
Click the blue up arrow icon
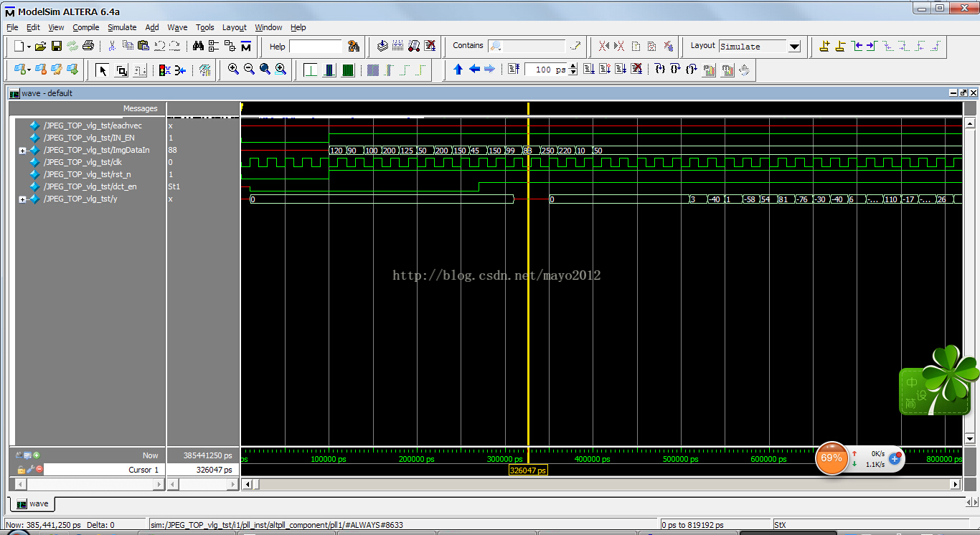[x=458, y=70]
